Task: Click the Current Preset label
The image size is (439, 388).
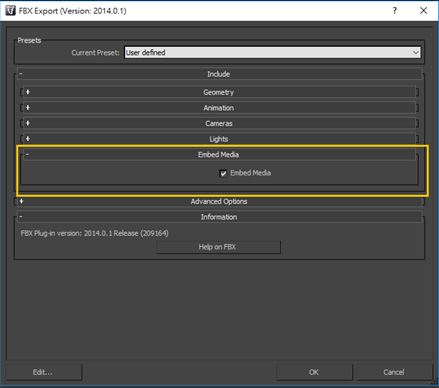Action: click(x=95, y=53)
